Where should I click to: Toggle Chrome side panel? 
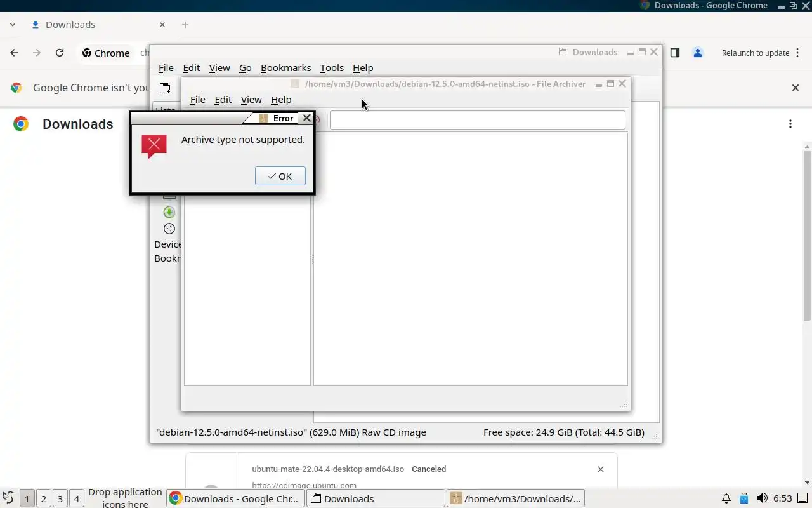point(675,53)
